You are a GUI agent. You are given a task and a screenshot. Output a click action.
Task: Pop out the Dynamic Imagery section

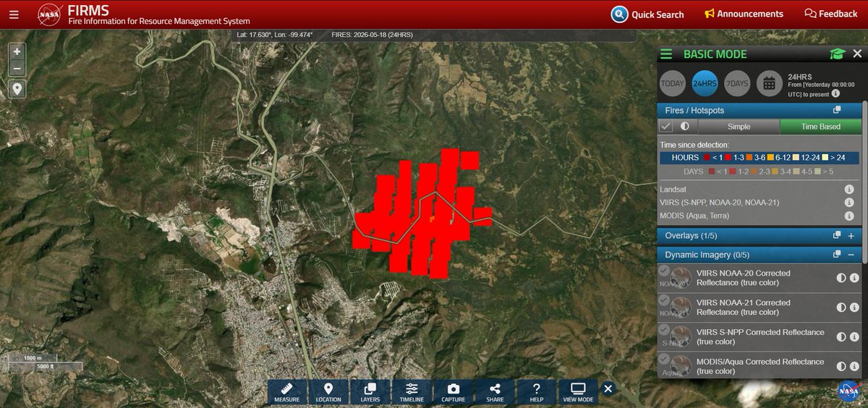[837, 255]
